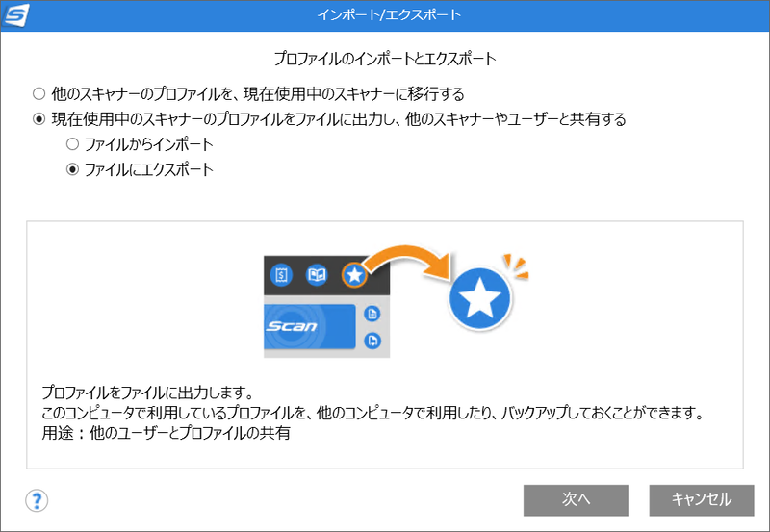
Task: Click the text 用途：他のユーザーとプロファイルの共有
Action: coord(166,433)
